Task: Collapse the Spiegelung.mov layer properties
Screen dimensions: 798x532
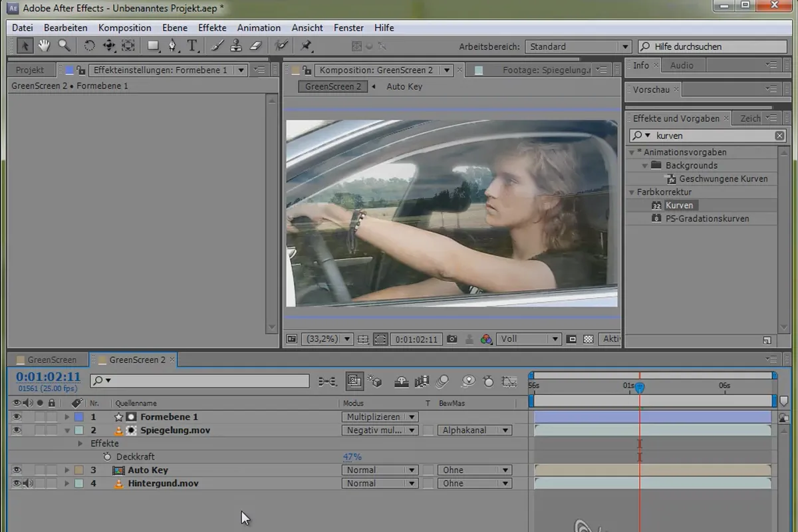Action: pos(66,430)
